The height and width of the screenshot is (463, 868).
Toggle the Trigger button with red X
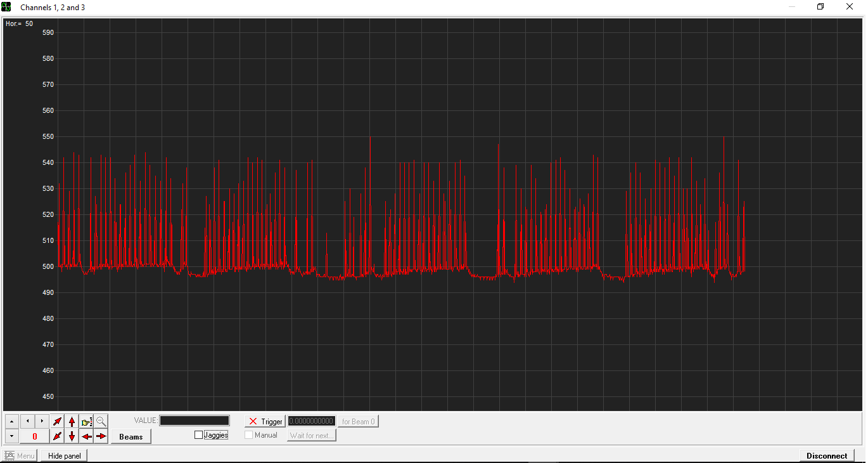(265, 421)
